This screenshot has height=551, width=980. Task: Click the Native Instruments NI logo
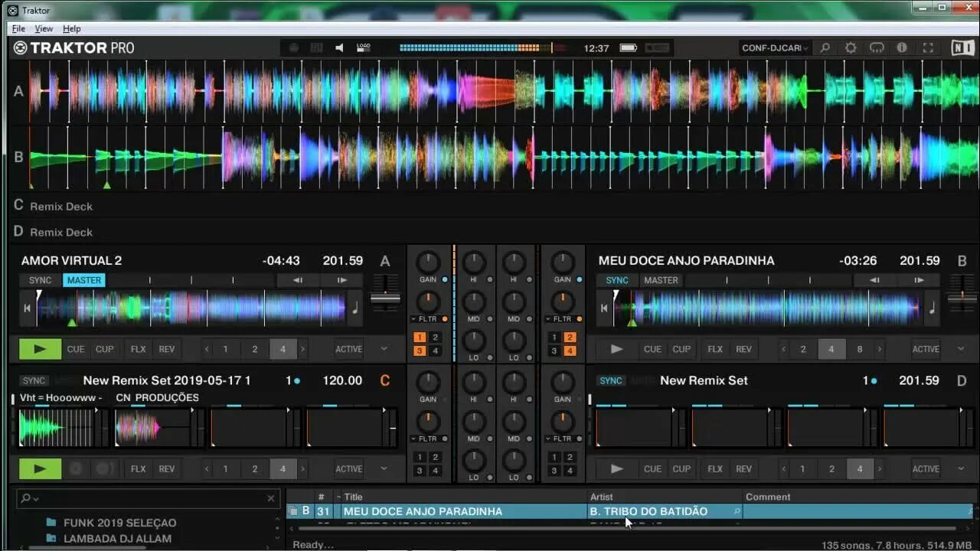tap(962, 47)
